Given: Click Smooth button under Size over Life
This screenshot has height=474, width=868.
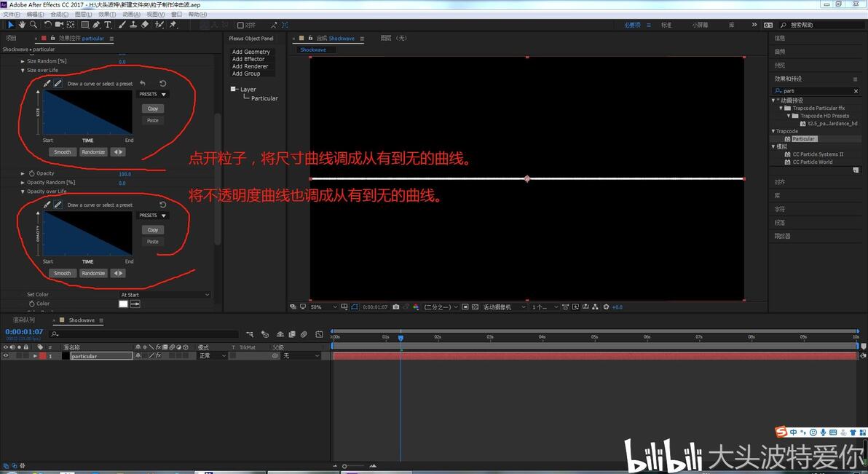Looking at the screenshot, I should pyautogui.click(x=63, y=151).
